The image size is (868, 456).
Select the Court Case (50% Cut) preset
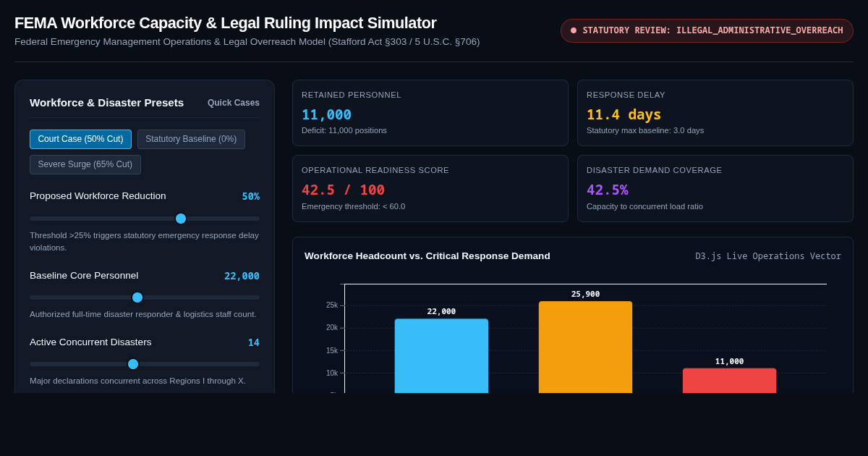point(80,139)
